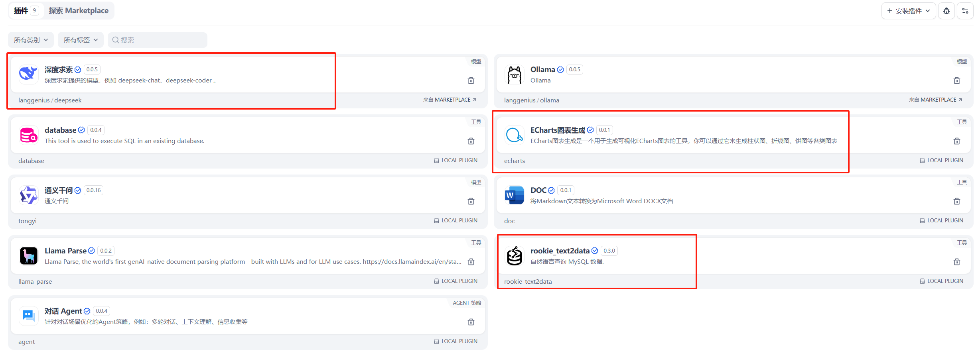
Task: Click verified badge next to 深度求索
Action: (78, 70)
